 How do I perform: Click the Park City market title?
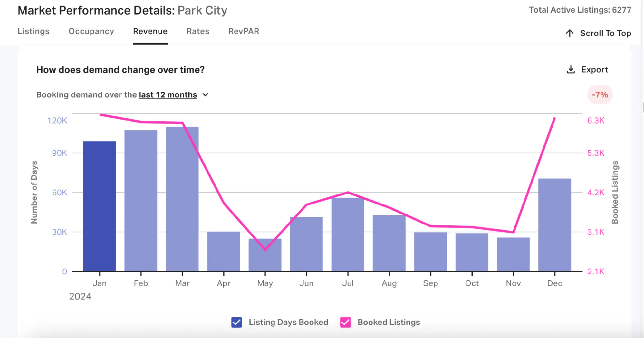(202, 10)
